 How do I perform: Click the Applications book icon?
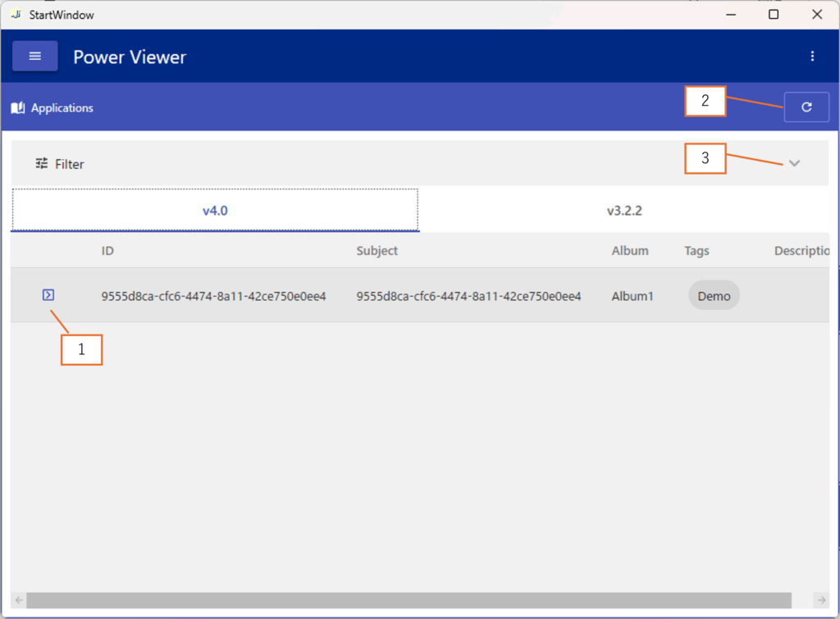pyautogui.click(x=17, y=108)
